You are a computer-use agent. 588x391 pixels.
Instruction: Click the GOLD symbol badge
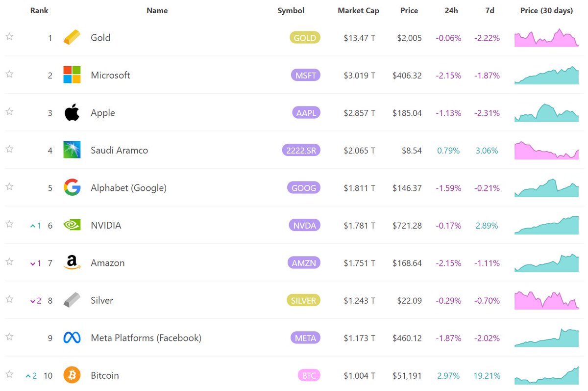(305, 38)
